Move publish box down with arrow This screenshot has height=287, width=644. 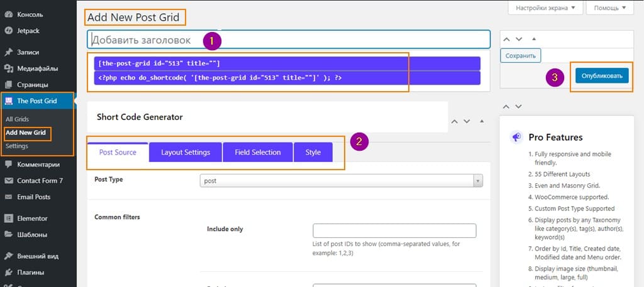click(519, 40)
